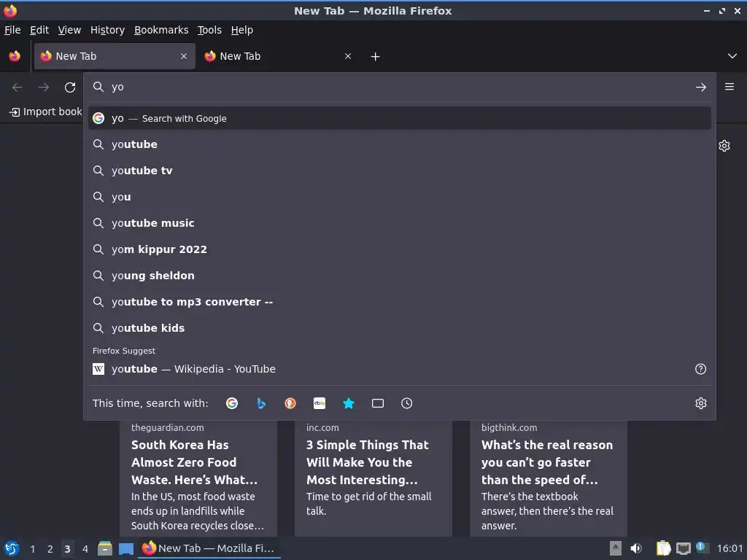The height and width of the screenshot is (560, 747).
Task: Click the volume speaker tray icon
Action: 636,548
